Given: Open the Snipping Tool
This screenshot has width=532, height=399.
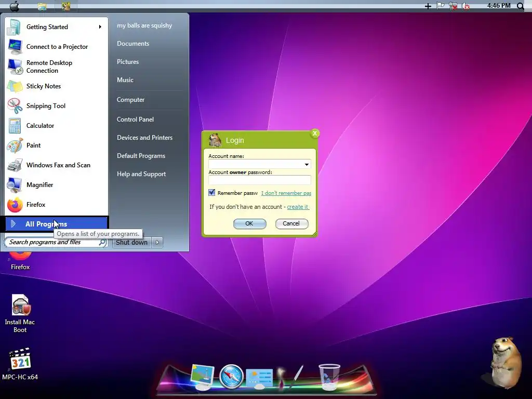Looking at the screenshot, I should point(56,106).
